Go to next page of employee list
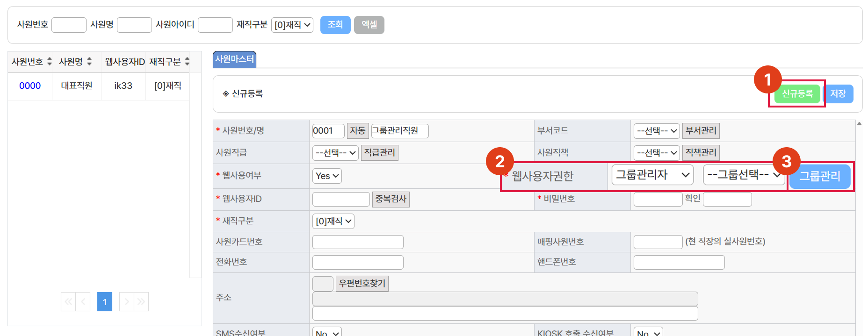The width and height of the screenshot is (868, 336). (126, 302)
